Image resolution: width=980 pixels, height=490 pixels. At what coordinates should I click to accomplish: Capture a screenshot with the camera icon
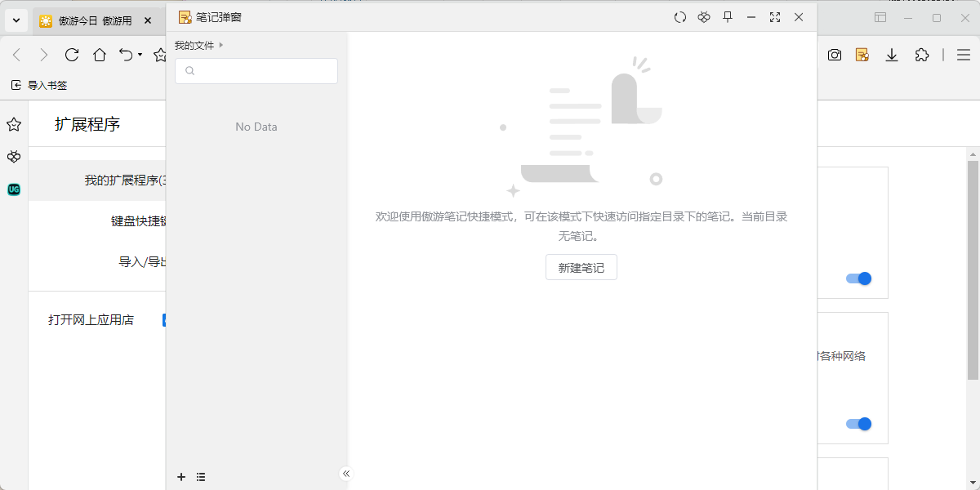click(x=835, y=55)
